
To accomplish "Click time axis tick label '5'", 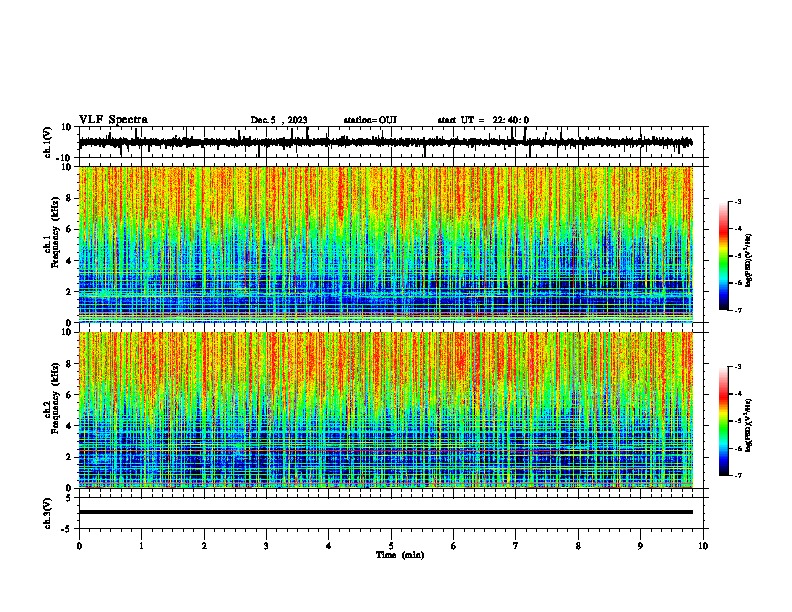I will click(x=391, y=546).
